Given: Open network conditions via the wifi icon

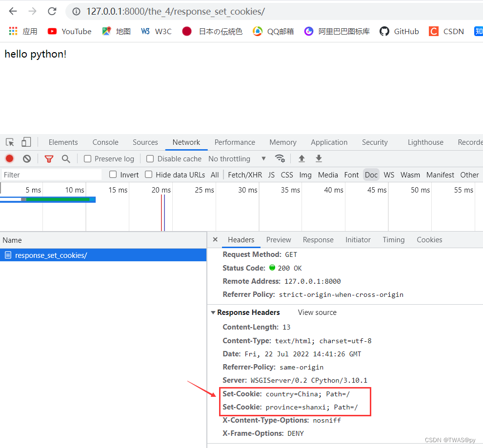Looking at the screenshot, I should point(280,158).
